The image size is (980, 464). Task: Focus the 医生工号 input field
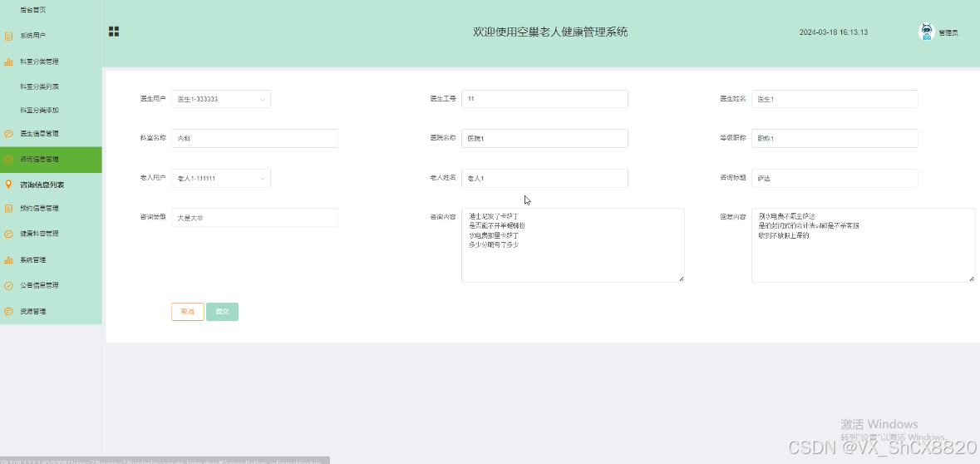[x=545, y=99]
